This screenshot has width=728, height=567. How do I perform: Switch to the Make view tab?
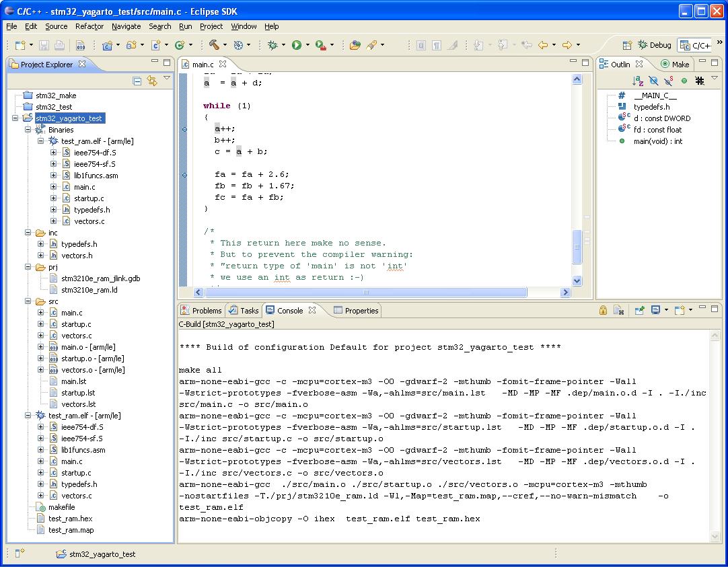(x=675, y=64)
